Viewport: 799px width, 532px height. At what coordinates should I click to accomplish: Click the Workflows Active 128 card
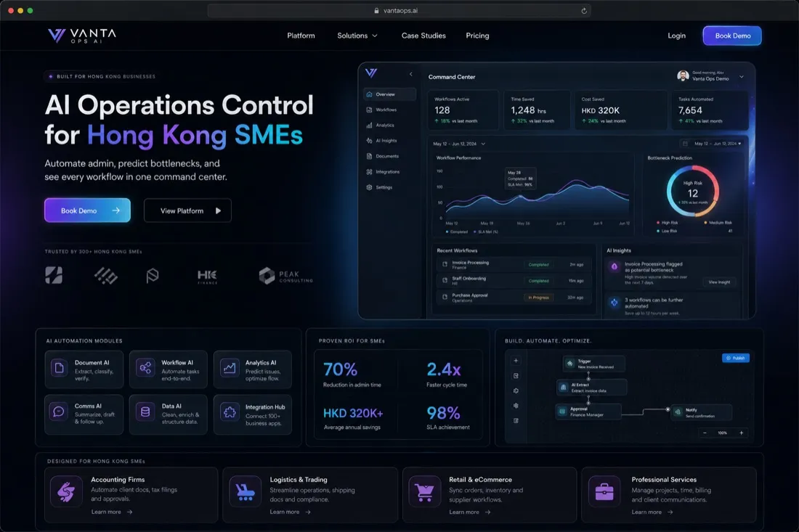point(463,110)
